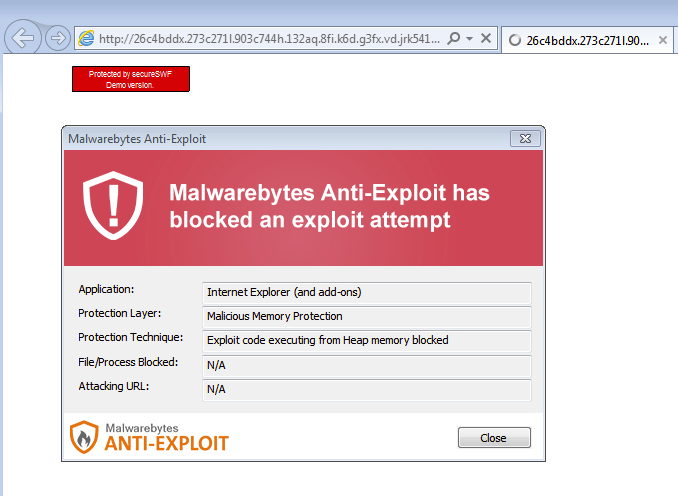Click the Application field showing Internet Explorer

366,292
